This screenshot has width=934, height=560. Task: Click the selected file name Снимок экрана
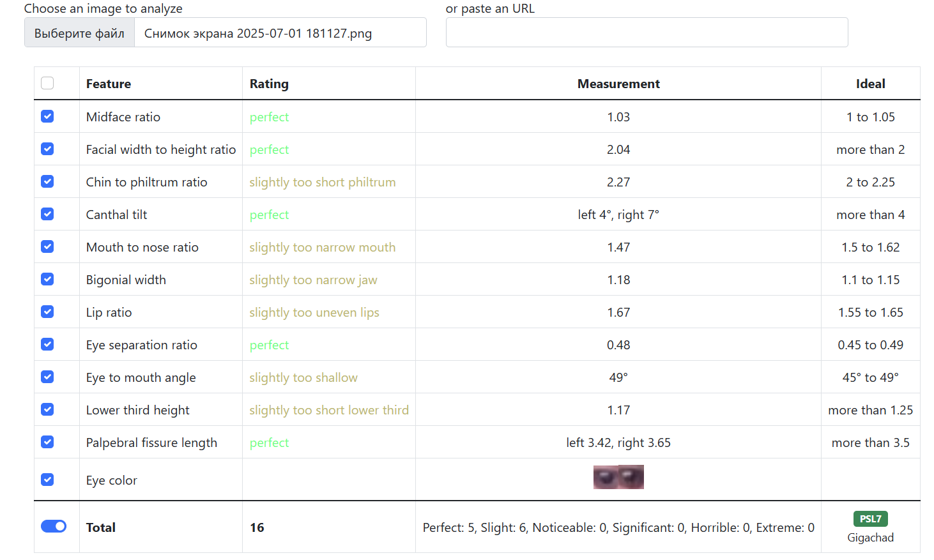[258, 33]
